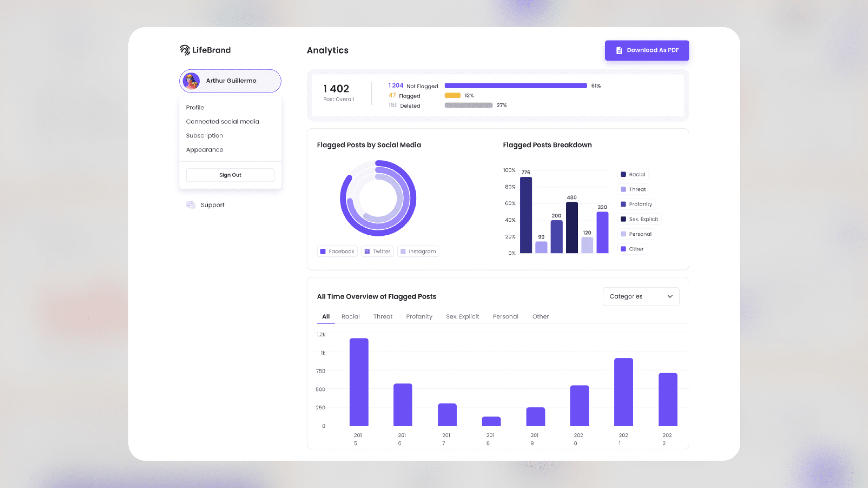Click the Racial legend marker in breakdown chart
The width and height of the screenshot is (868, 488).
click(623, 174)
